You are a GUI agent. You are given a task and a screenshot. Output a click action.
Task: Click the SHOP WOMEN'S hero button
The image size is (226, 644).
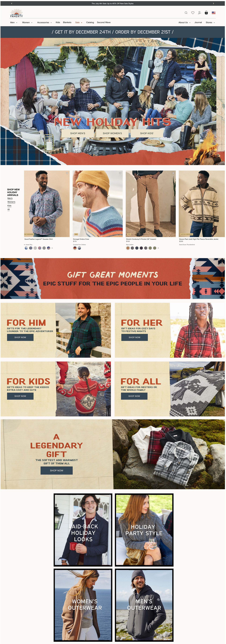pyautogui.click(x=112, y=133)
